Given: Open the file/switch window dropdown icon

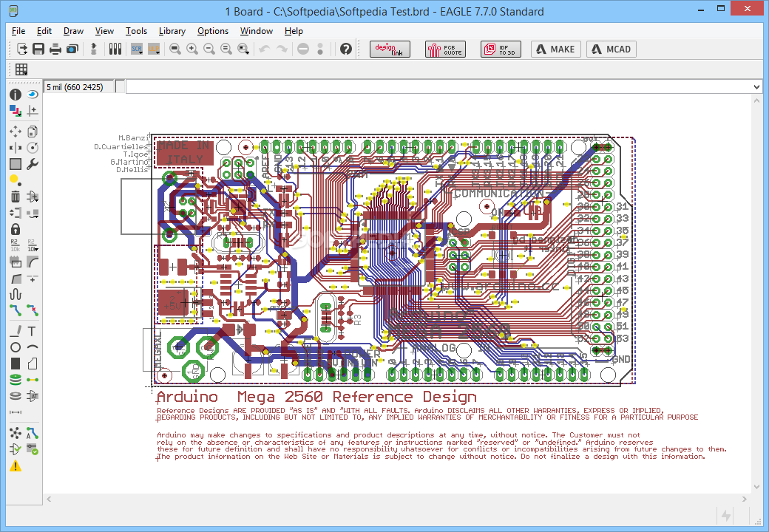Looking at the screenshot, I should (21, 49).
